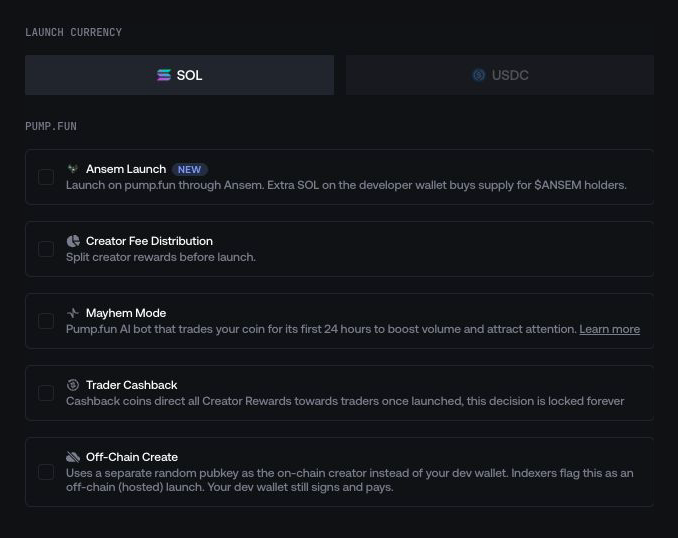
Task: Open the Learn more link
Action: [x=609, y=329]
